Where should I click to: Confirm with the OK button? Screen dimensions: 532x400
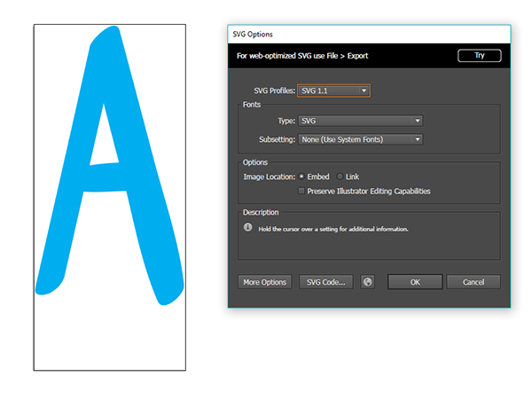click(415, 282)
